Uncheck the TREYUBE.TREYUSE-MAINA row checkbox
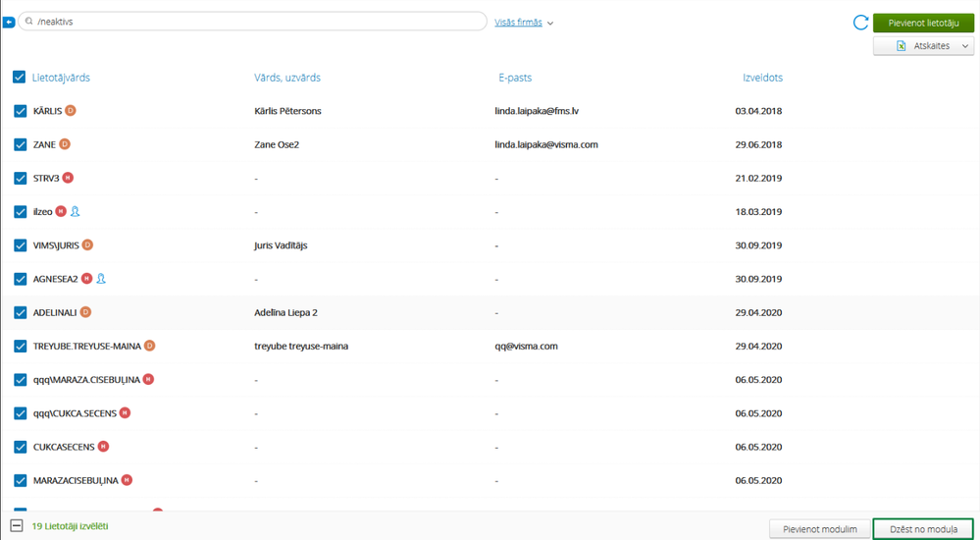 point(20,346)
